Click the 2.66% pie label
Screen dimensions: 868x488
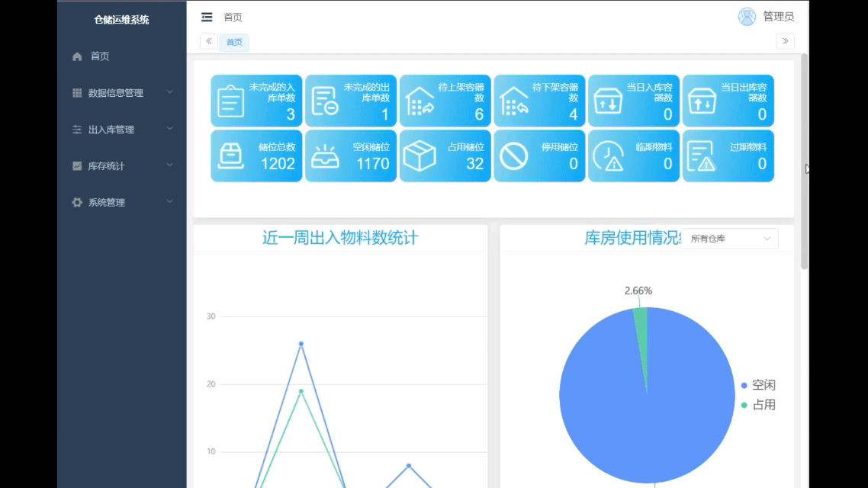(638, 291)
